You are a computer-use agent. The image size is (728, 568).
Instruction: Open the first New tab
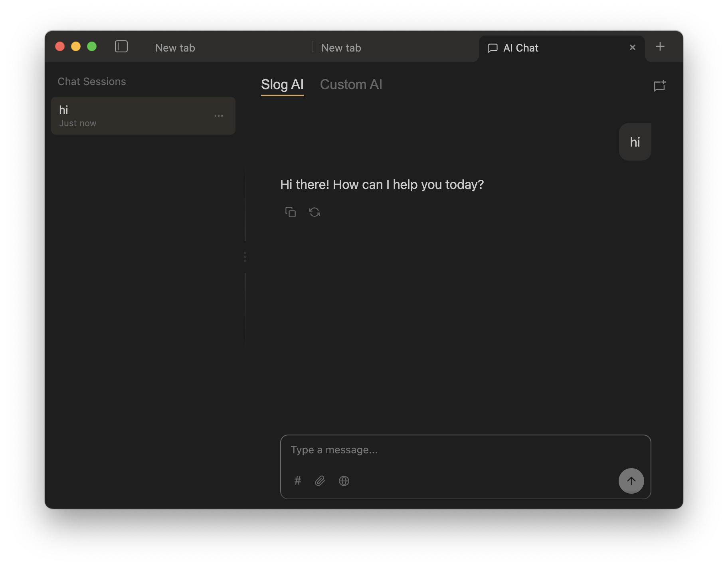click(x=175, y=48)
